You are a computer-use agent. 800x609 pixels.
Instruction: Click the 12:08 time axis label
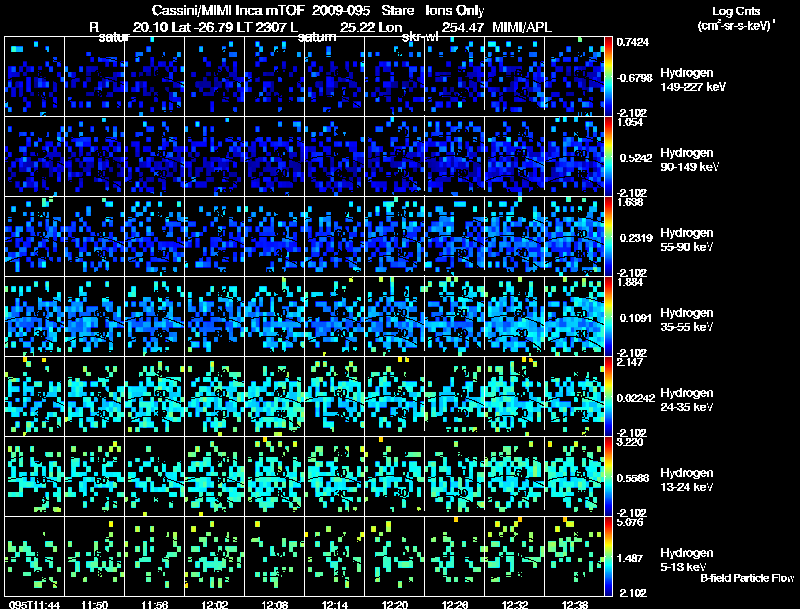[x=274, y=605]
